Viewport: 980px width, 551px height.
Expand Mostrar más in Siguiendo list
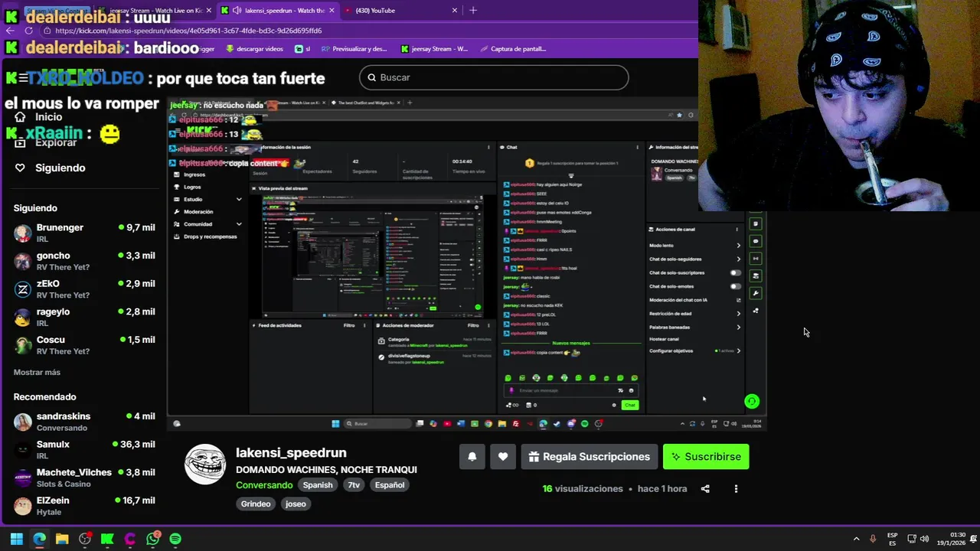click(x=37, y=372)
